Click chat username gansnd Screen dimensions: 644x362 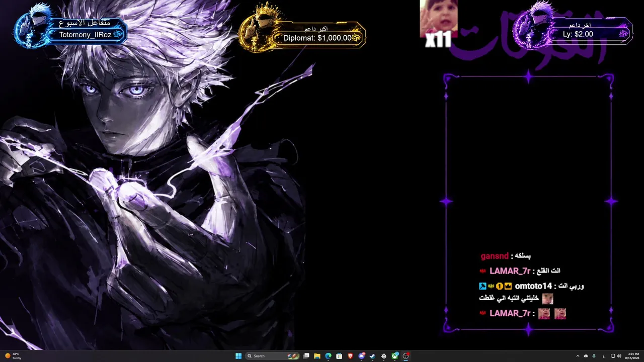[x=495, y=256]
